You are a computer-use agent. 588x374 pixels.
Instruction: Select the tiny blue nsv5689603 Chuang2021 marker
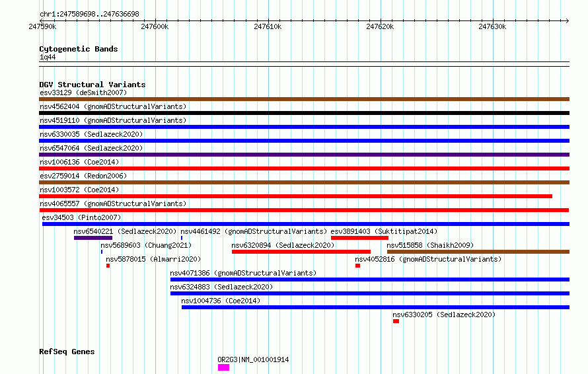coord(102,252)
